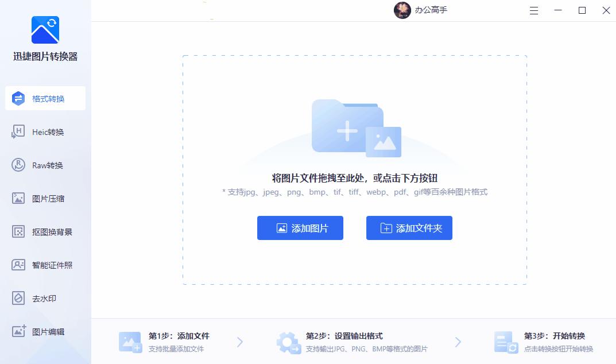Expand the arrow after 第1步
This screenshot has height=364, width=616.
(x=240, y=342)
